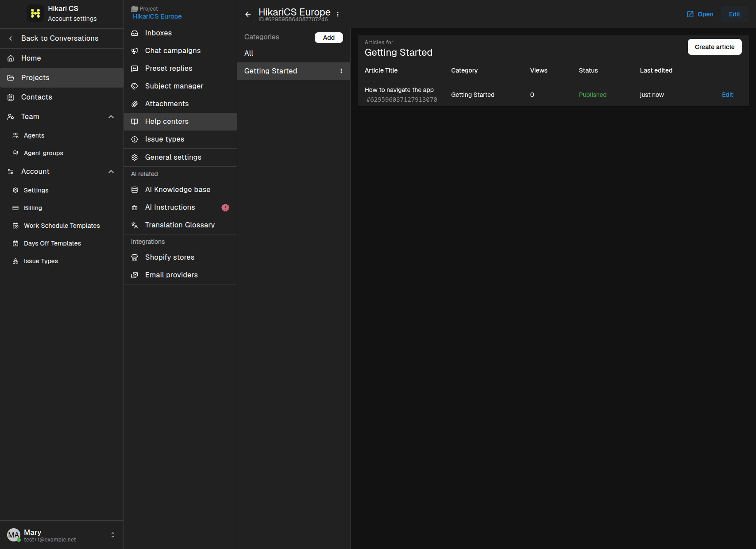
Task: Click the Hikari CS logo icon
Action: point(35,13)
